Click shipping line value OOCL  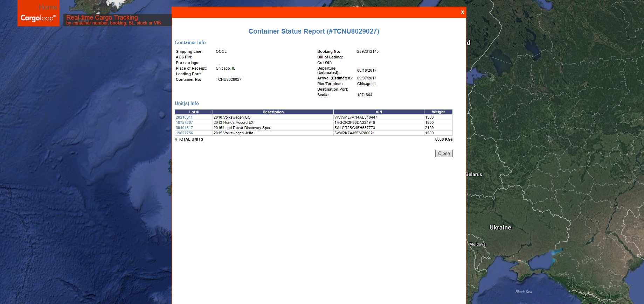(221, 51)
